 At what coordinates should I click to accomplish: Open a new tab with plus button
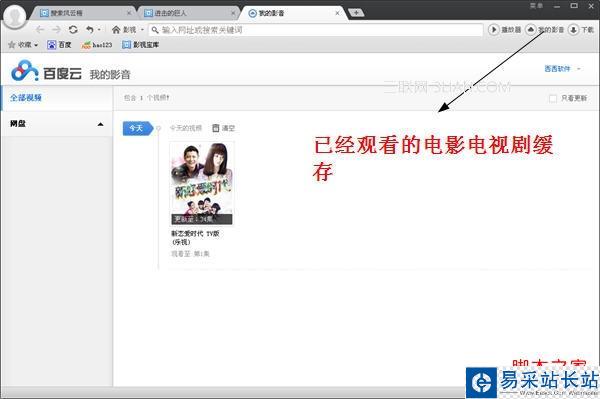(x=356, y=13)
